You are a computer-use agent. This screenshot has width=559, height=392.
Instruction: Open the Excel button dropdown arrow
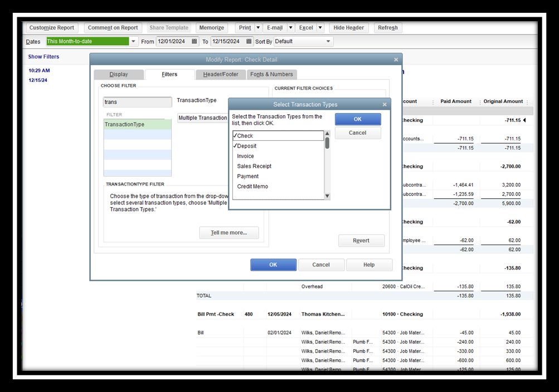coord(320,28)
